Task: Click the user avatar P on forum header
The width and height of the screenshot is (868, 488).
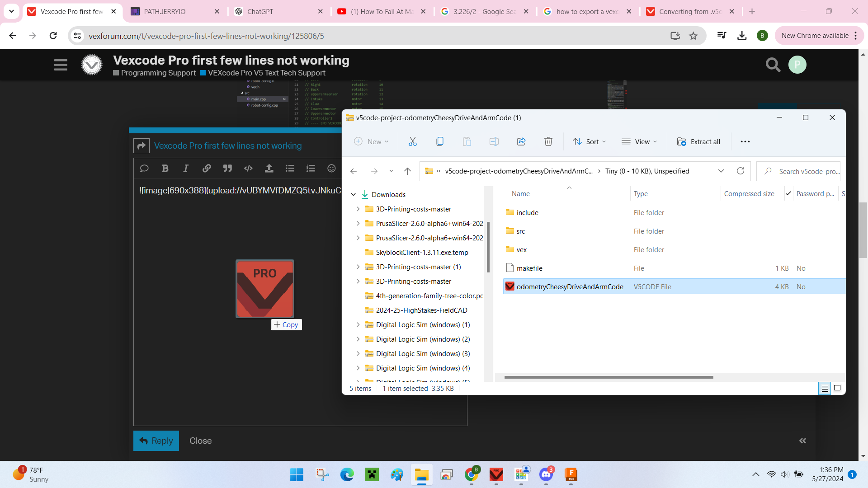Action: [x=797, y=65]
